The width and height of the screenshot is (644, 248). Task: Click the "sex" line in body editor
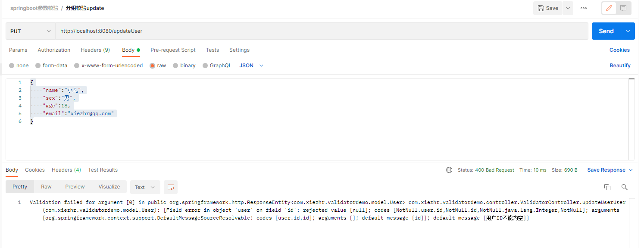(59, 98)
